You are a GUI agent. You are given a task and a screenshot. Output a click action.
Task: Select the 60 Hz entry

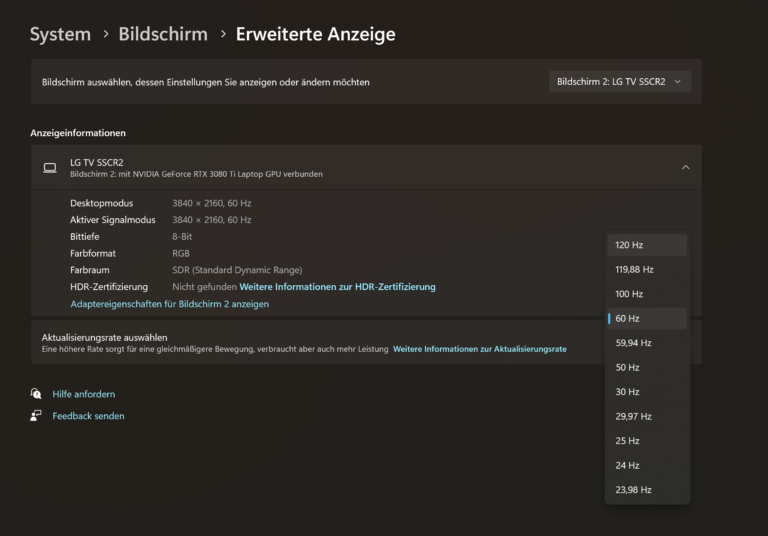pos(647,318)
